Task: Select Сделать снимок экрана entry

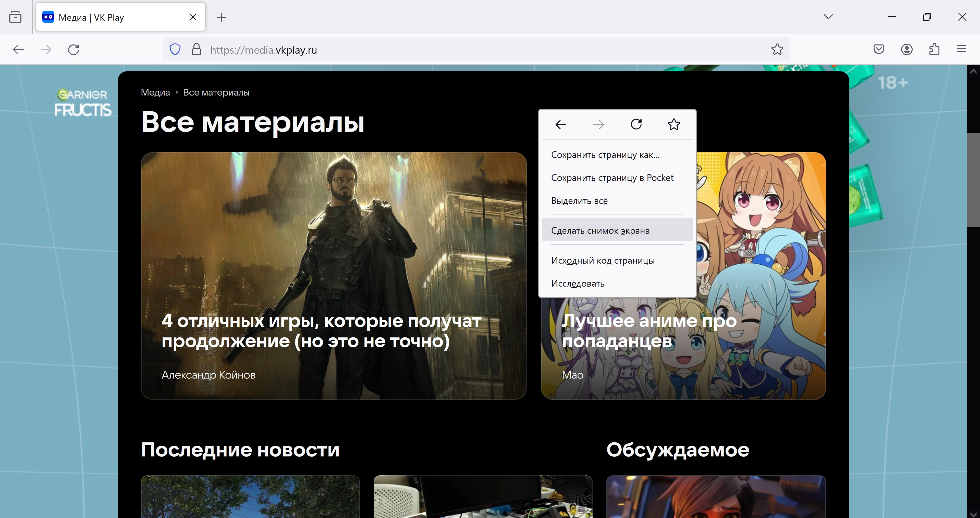Action: [x=617, y=230]
